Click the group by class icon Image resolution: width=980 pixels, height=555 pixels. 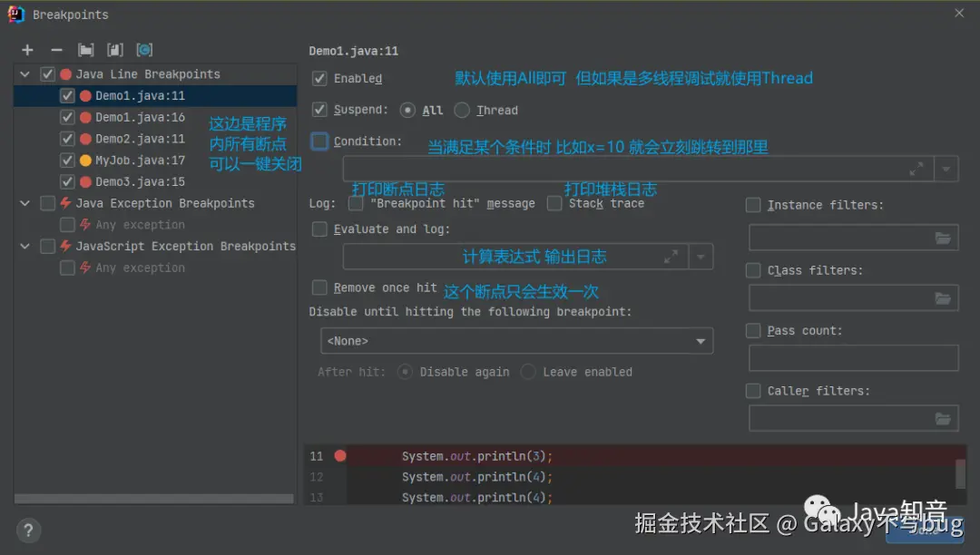pyautogui.click(x=144, y=50)
